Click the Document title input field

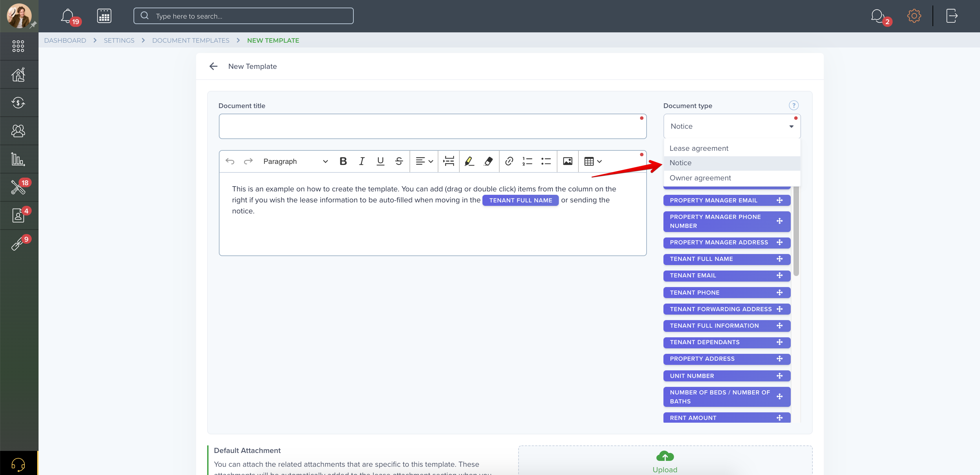coord(433,126)
